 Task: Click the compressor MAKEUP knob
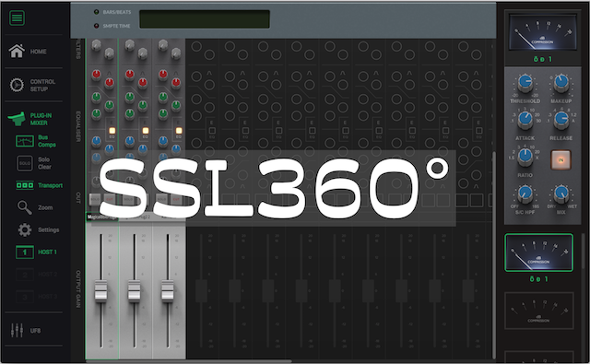[x=561, y=82]
